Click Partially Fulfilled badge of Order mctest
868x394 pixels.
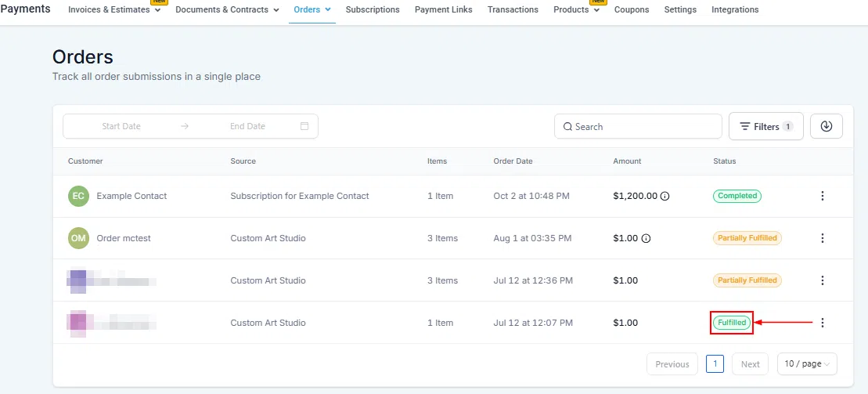pyautogui.click(x=747, y=238)
